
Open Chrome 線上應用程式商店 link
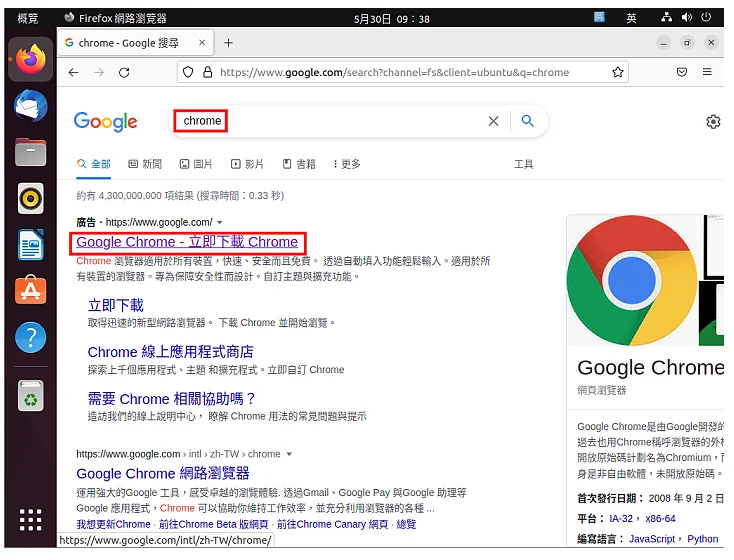[x=170, y=352]
